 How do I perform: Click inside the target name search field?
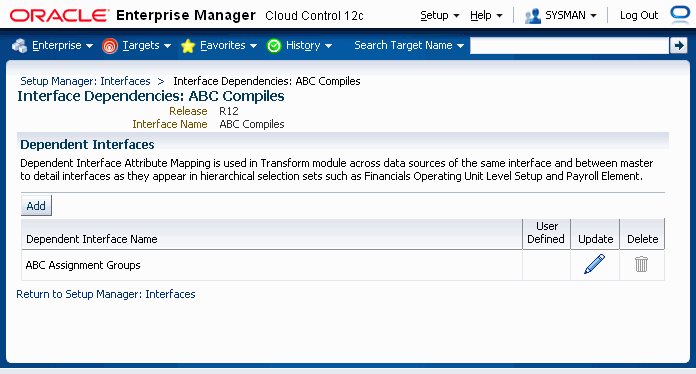click(569, 45)
